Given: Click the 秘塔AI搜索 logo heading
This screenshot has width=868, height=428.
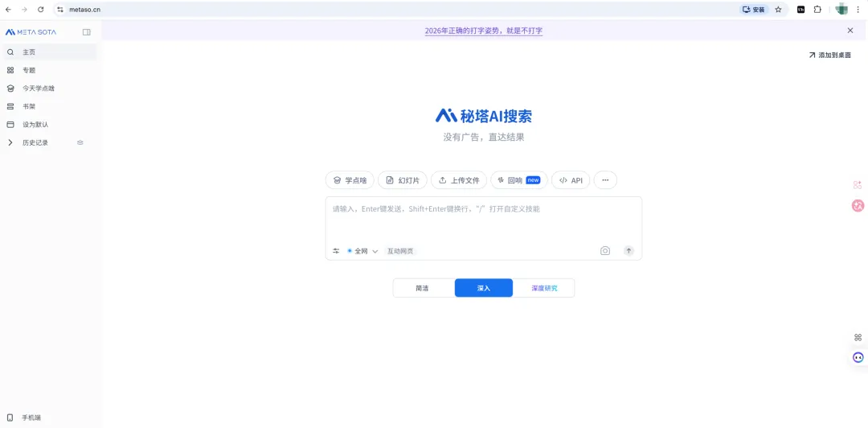Looking at the screenshot, I should [x=484, y=115].
